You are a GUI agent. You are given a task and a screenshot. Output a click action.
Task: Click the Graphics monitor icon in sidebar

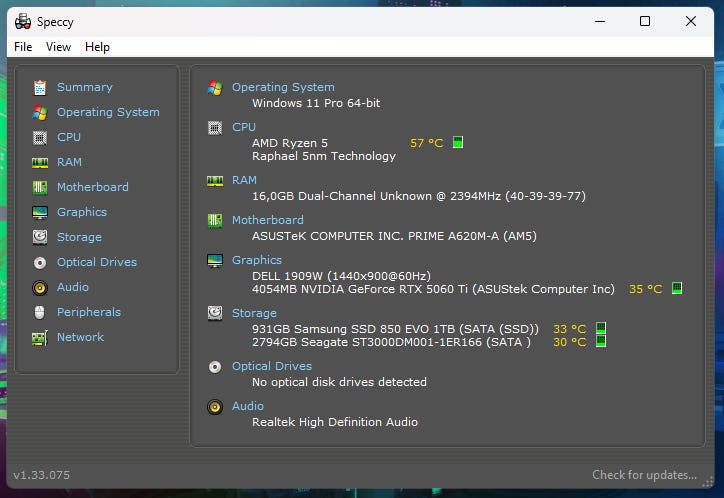40,212
